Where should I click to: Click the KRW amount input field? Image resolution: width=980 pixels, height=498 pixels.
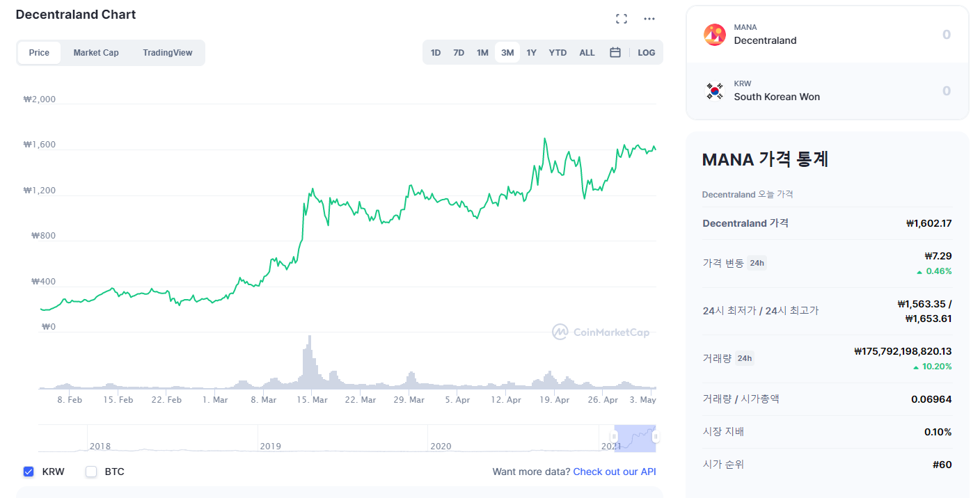pyautogui.click(x=946, y=91)
